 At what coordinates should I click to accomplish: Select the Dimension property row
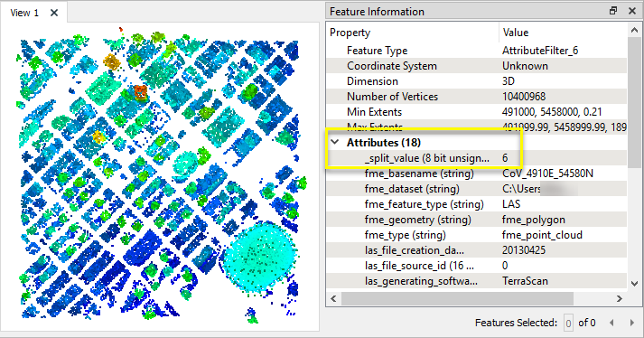(476, 81)
